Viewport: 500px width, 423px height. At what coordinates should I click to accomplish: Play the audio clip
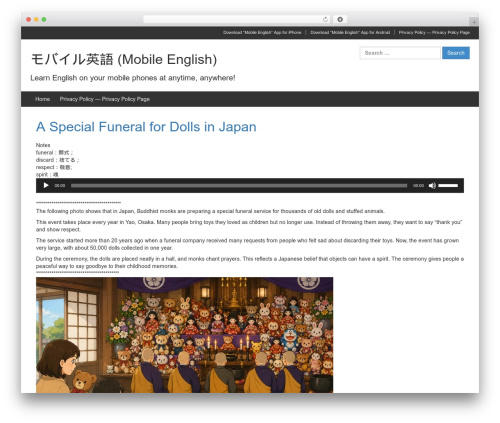click(x=46, y=185)
